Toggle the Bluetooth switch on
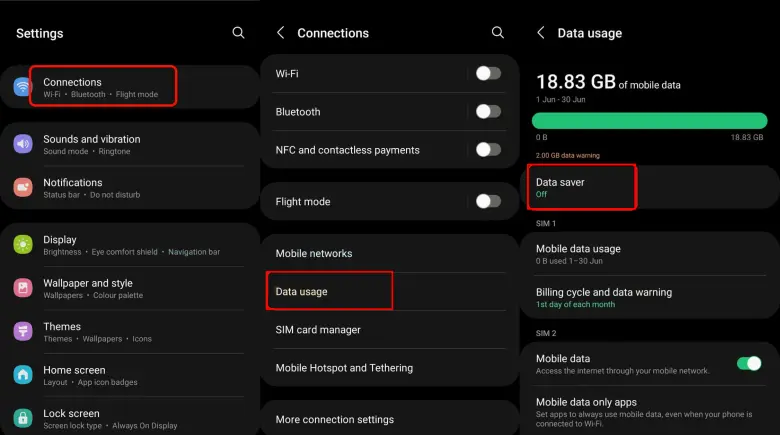This screenshot has width=780, height=435. 488,111
